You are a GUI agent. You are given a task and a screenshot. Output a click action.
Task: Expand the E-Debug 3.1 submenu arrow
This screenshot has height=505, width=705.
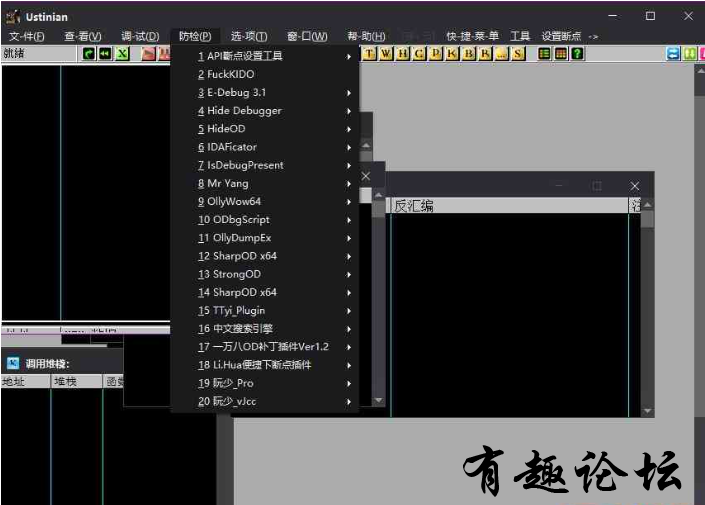coord(348,93)
